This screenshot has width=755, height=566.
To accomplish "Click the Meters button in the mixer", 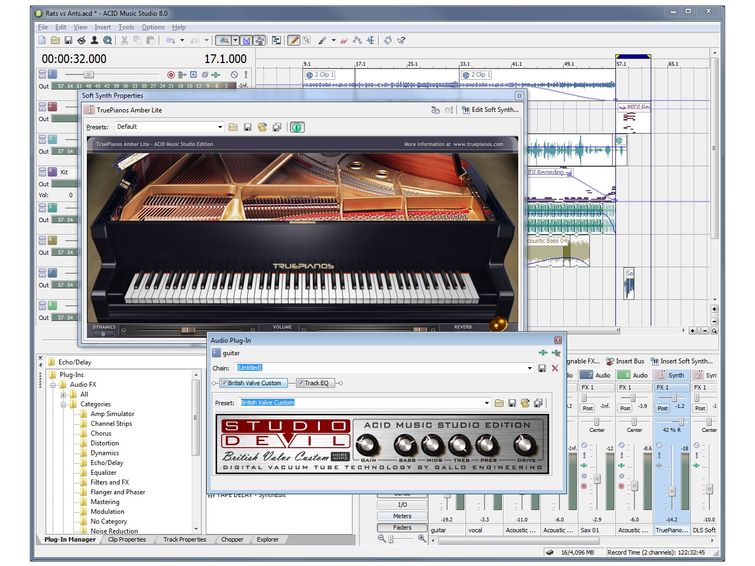I will tap(401, 516).
